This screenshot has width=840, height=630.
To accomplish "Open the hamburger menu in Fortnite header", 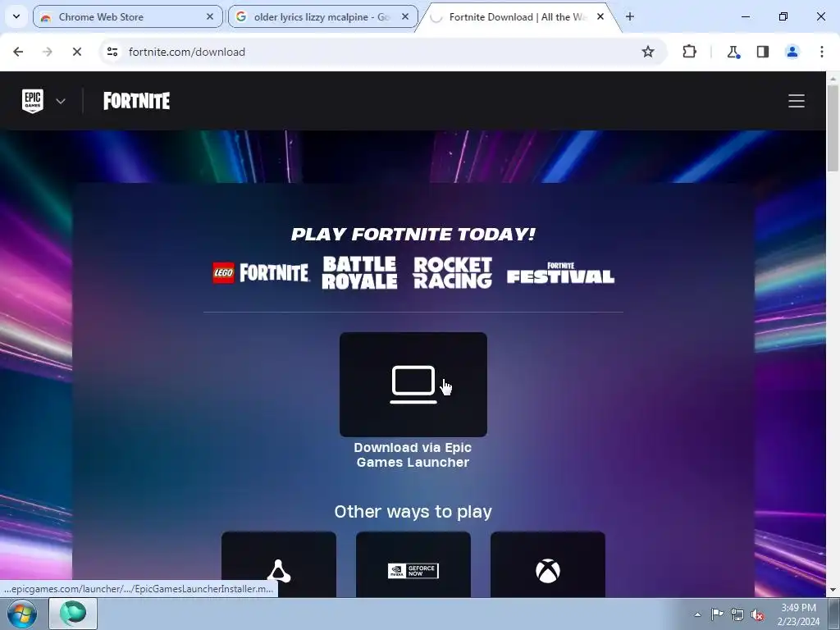I will click(x=796, y=101).
